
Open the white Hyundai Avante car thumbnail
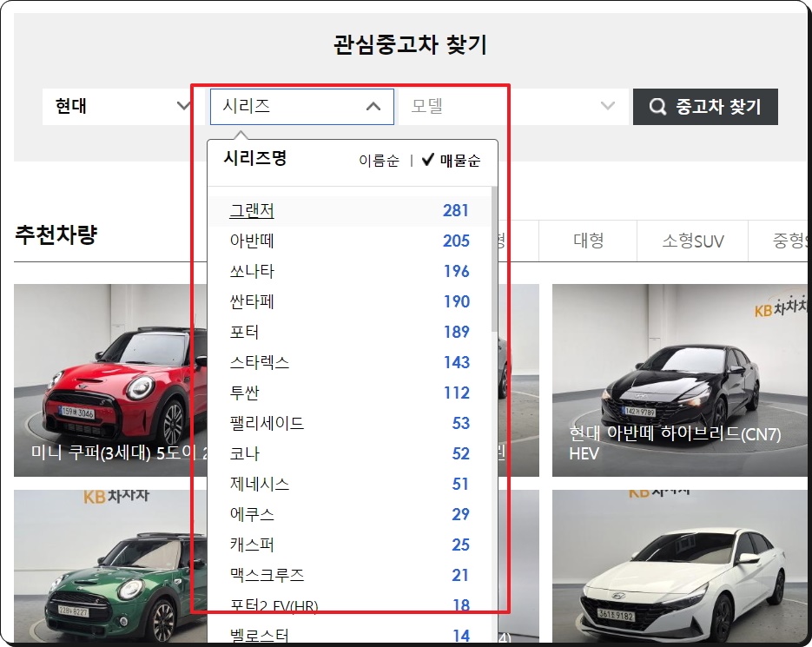coord(679,566)
